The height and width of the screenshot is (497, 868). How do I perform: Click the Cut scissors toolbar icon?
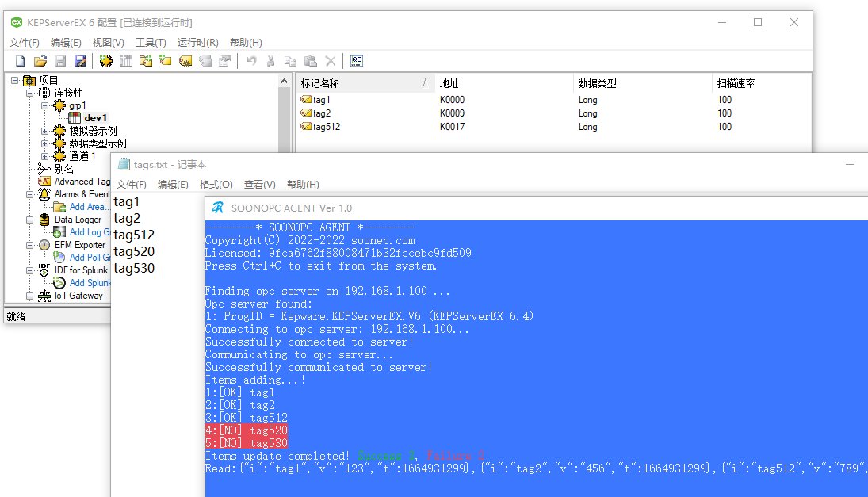[270, 61]
